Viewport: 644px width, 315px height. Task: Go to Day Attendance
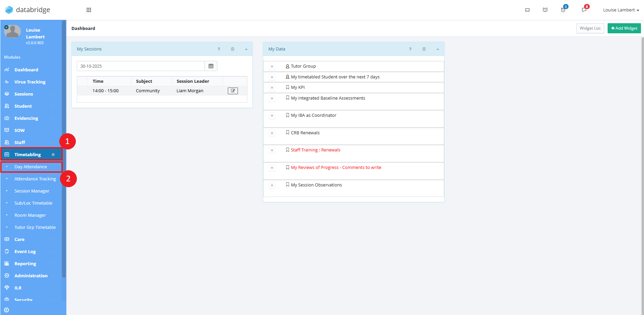pyautogui.click(x=31, y=167)
